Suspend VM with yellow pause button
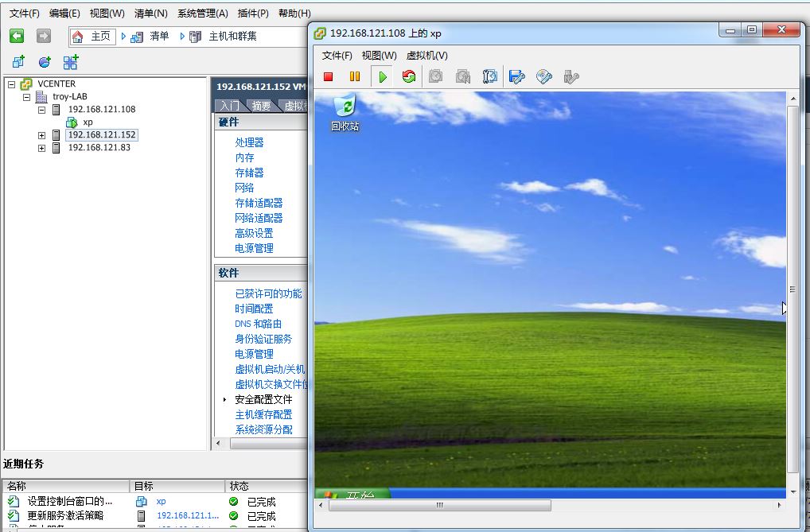Viewport: 810px width, 532px height. [x=355, y=77]
